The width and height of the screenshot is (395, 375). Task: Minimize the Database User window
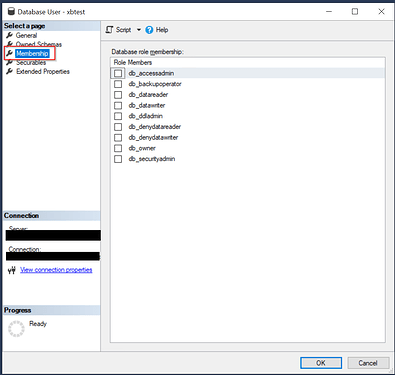click(x=329, y=12)
